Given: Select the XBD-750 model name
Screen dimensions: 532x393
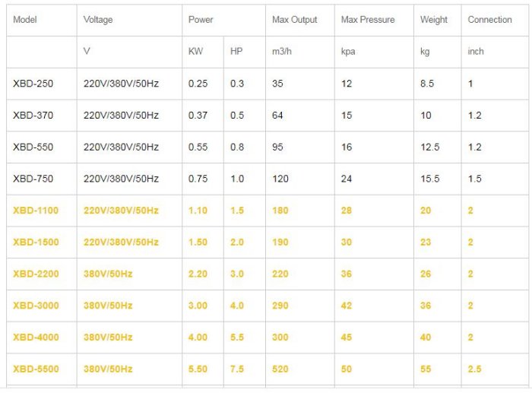Looking at the screenshot, I should coord(33,179).
